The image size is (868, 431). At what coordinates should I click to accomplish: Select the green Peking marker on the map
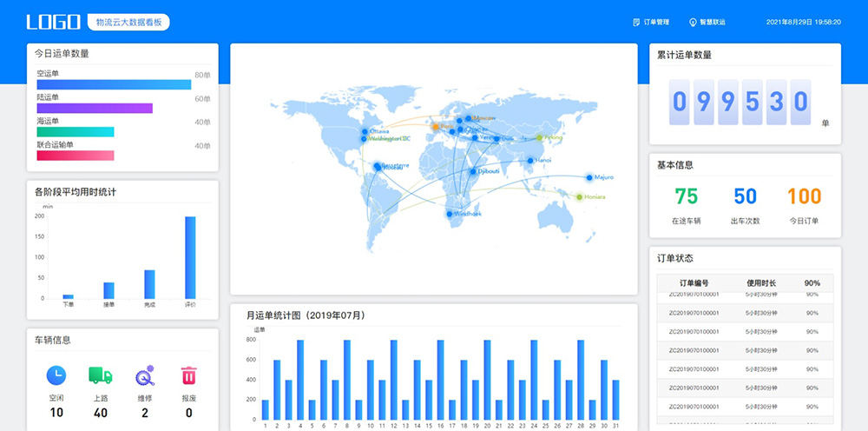pyautogui.click(x=539, y=137)
